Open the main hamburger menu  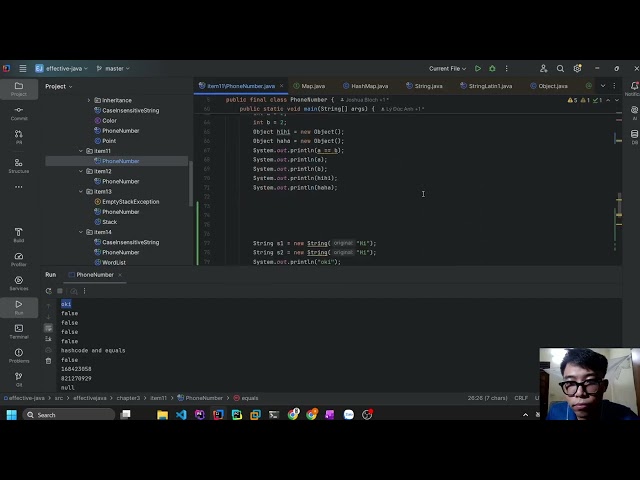23,69
